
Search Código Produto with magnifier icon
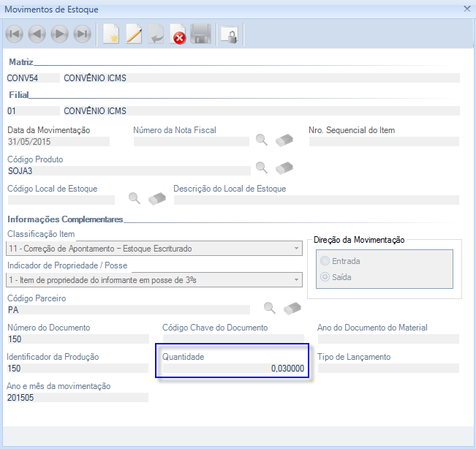(x=261, y=167)
